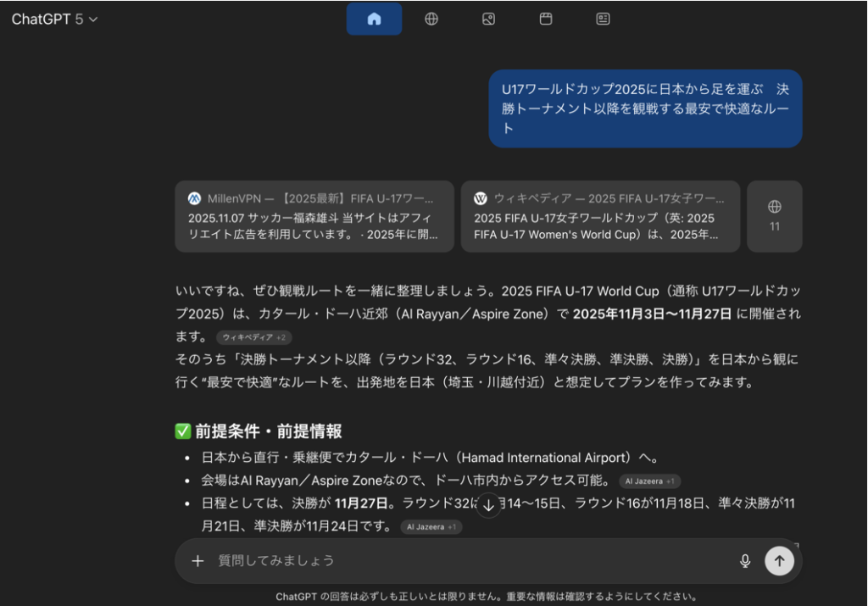
Task: Click the MillenVPN logo icon
Action: (194, 198)
